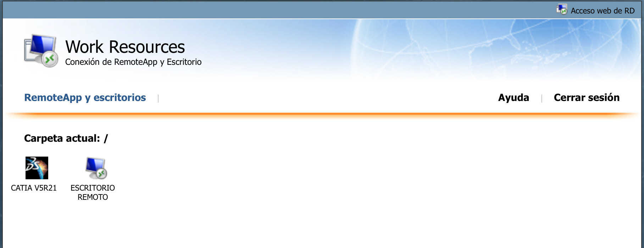
Task: Select the root folder slash path
Action: coord(106,138)
